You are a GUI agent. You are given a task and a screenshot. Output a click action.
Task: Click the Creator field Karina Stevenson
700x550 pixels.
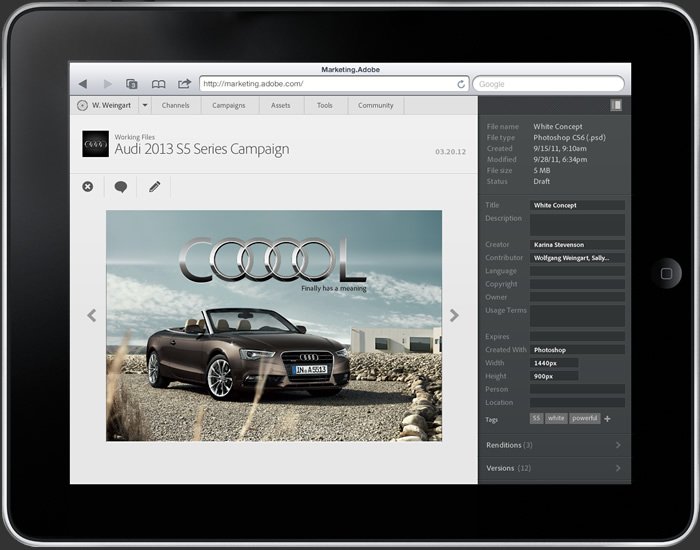[x=577, y=245]
